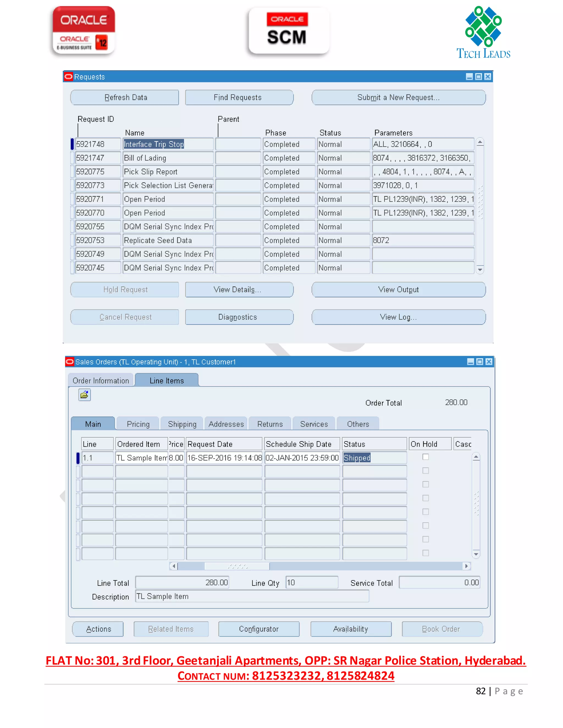Switch to the Order Information tab
Viewport: 563px width, 728px height.
101,381
